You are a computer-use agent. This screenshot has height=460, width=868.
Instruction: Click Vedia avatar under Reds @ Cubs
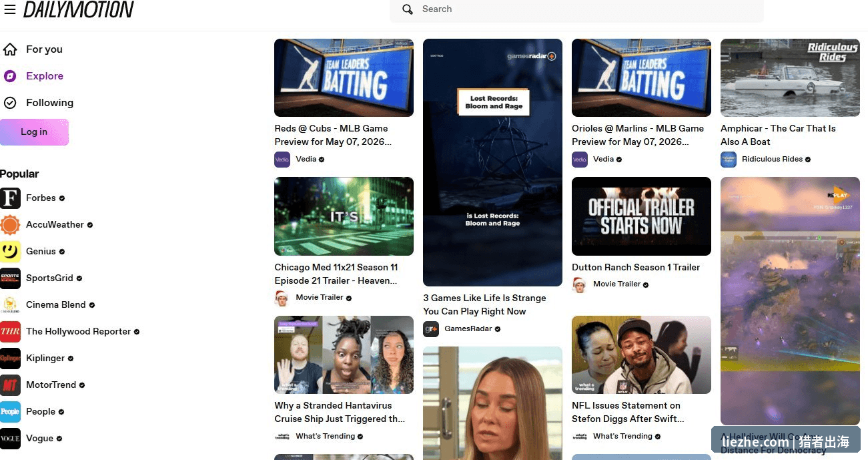tap(282, 160)
